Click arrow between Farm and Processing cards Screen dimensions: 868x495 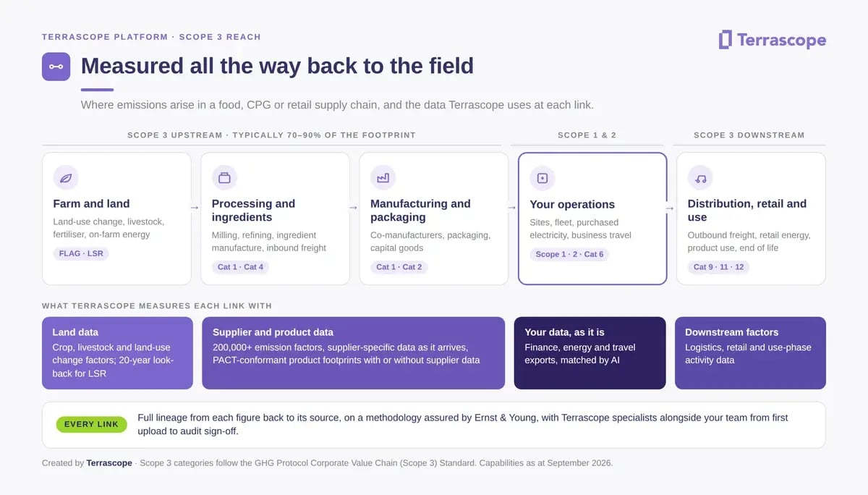click(x=195, y=208)
